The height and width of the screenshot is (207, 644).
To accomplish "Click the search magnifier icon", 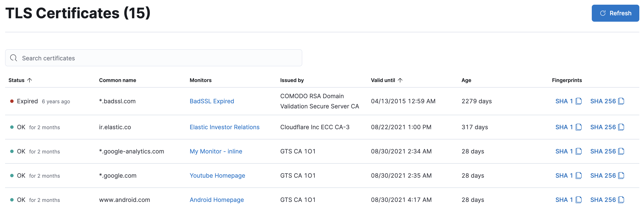I will pyautogui.click(x=14, y=58).
